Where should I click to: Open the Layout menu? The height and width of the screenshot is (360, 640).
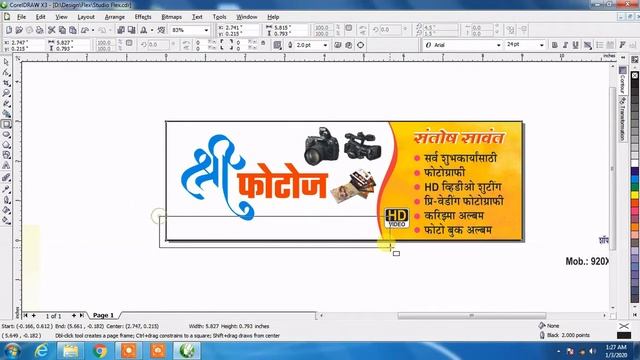coord(86,17)
